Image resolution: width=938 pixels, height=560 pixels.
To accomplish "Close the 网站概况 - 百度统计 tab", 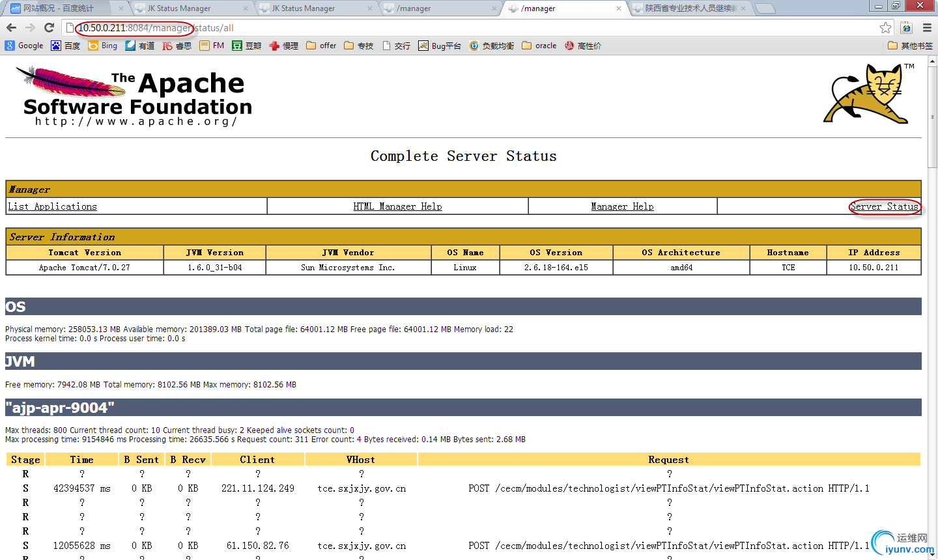I will point(121,8).
